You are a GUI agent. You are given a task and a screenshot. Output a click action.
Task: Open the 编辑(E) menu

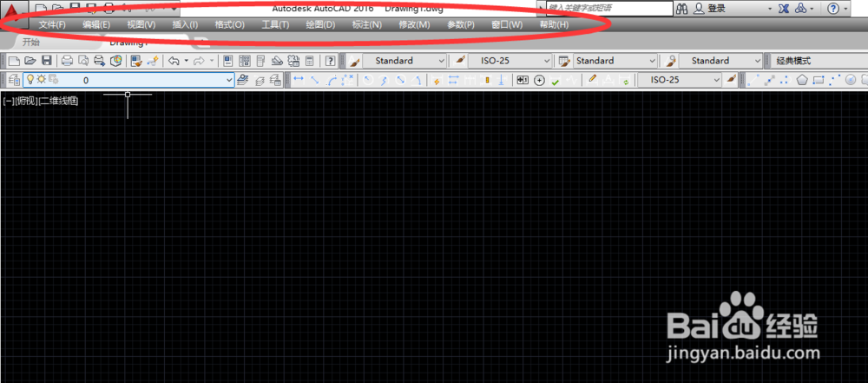pos(96,25)
